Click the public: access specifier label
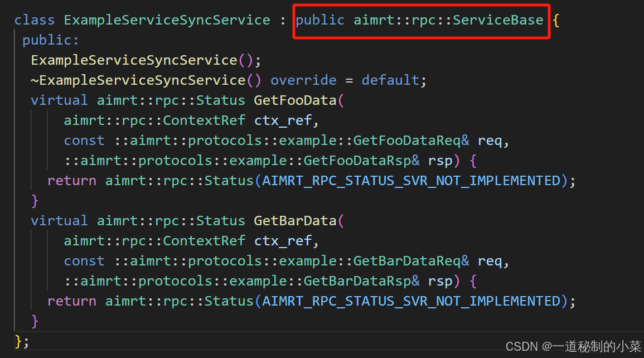This screenshot has height=358, width=644. pyautogui.click(x=51, y=40)
